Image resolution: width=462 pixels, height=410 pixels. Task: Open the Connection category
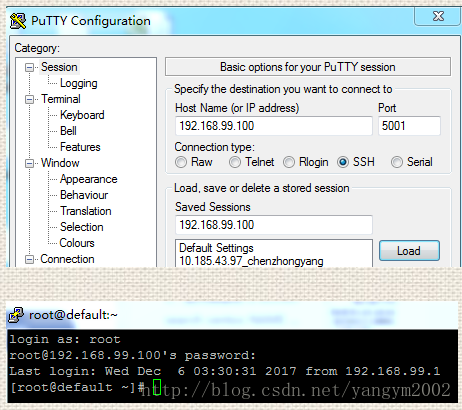(x=67, y=259)
